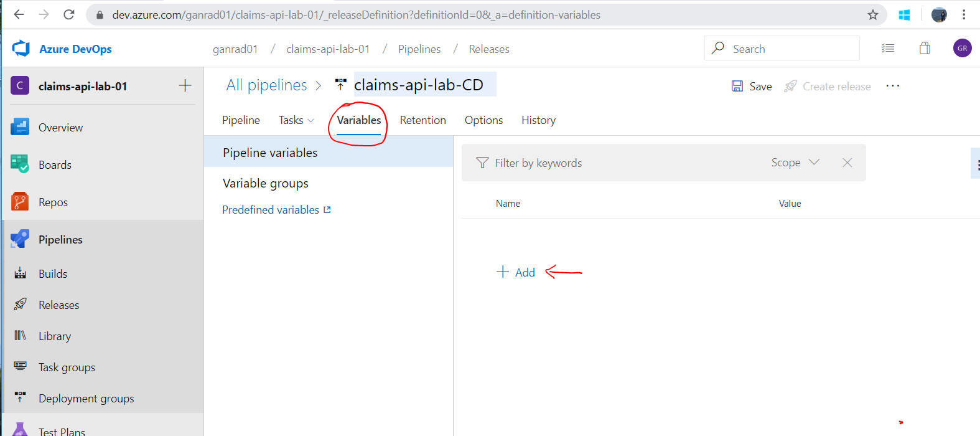Click the ganrad01 breadcrumb
Viewport: 980px width, 436px height.
click(235, 49)
